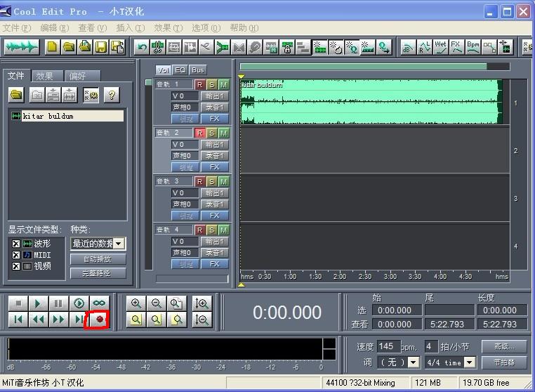The height and width of the screenshot is (392, 535).
Task: Arm track 1 with its R button
Action: click(199, 85)
